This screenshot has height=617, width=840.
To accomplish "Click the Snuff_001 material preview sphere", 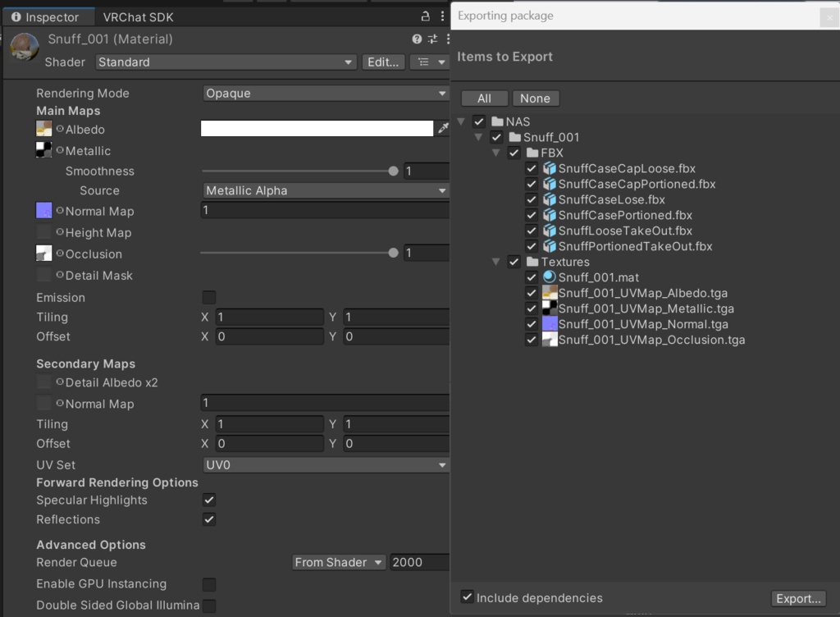I will pyautogui.click(x=24, y=47).
